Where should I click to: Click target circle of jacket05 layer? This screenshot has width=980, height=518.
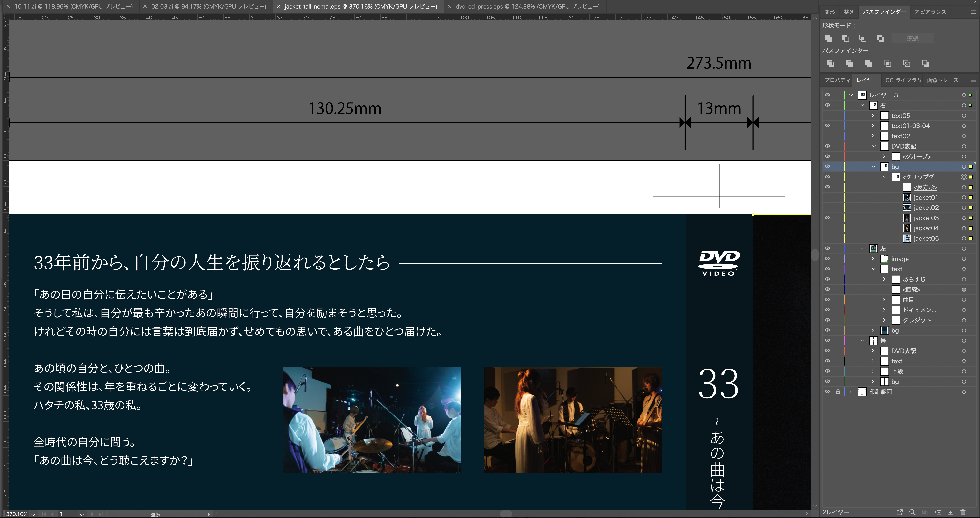coord(964,239)
